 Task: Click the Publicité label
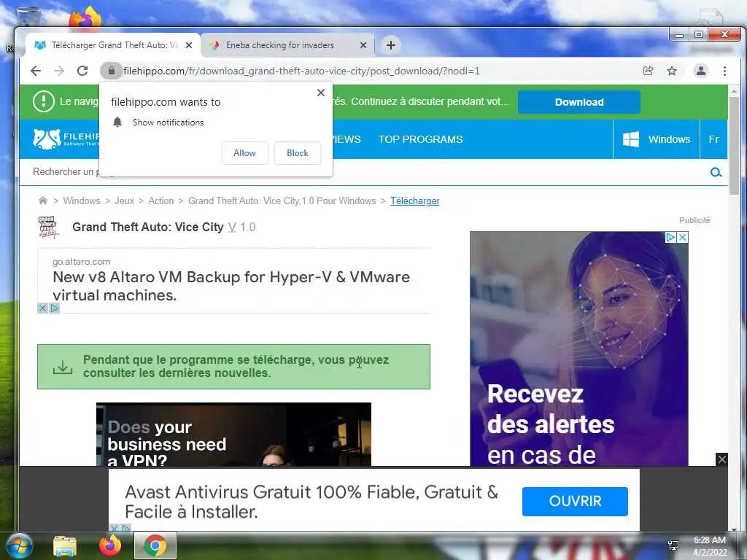[694, 220]
